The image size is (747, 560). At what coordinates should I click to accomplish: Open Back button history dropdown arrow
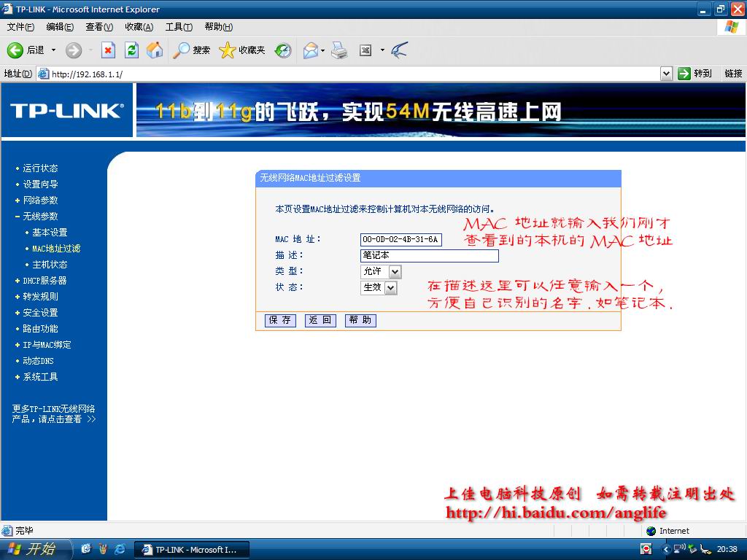point(53,50)
